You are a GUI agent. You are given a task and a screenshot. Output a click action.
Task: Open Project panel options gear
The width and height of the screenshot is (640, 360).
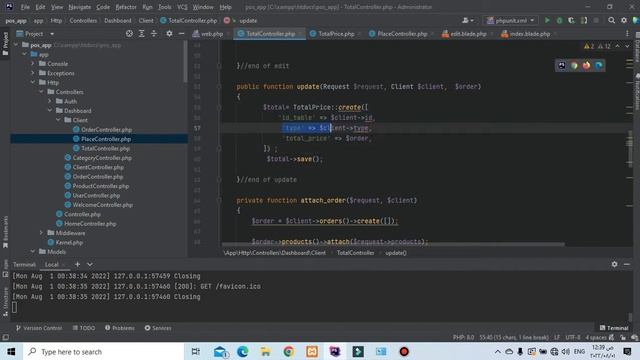click(x=169, y=34)
